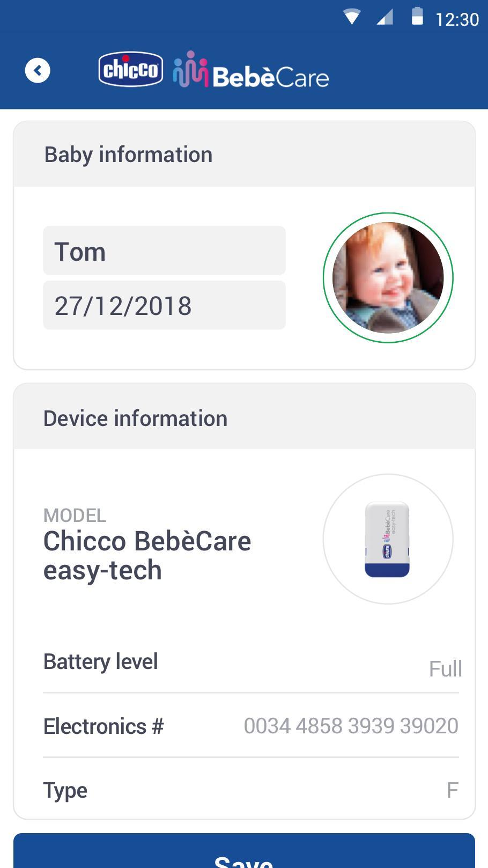
Task: Tap the Electronics # label
Action: tap(103, 726)
